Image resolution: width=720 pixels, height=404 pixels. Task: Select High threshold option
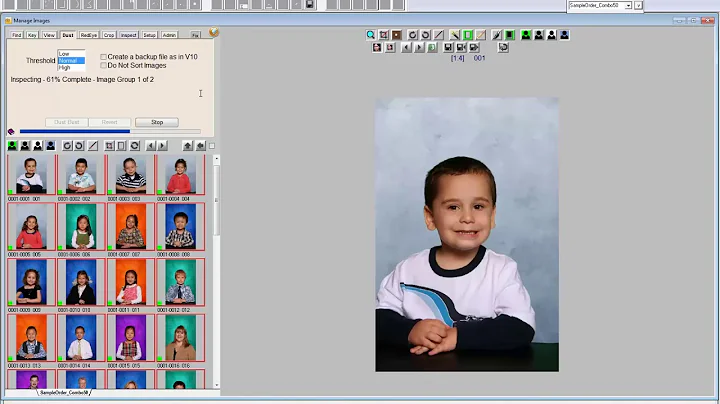tap(71, 67)
